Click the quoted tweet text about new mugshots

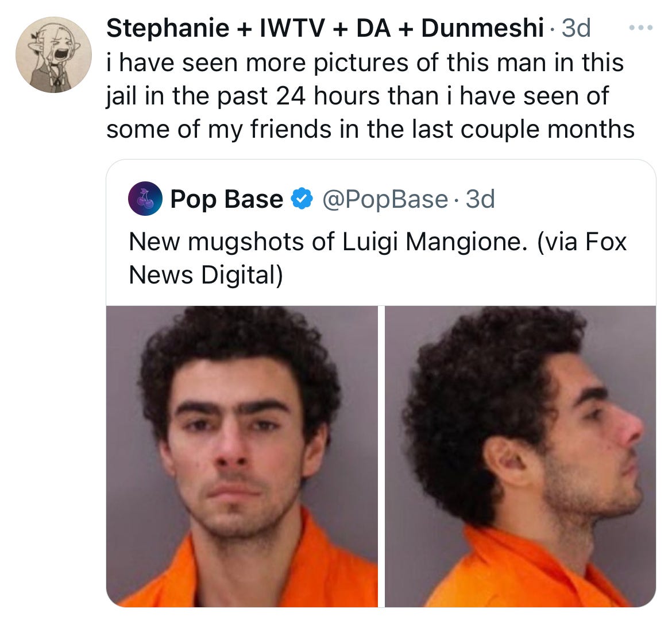pyautogui.click(x=377, y=258)
